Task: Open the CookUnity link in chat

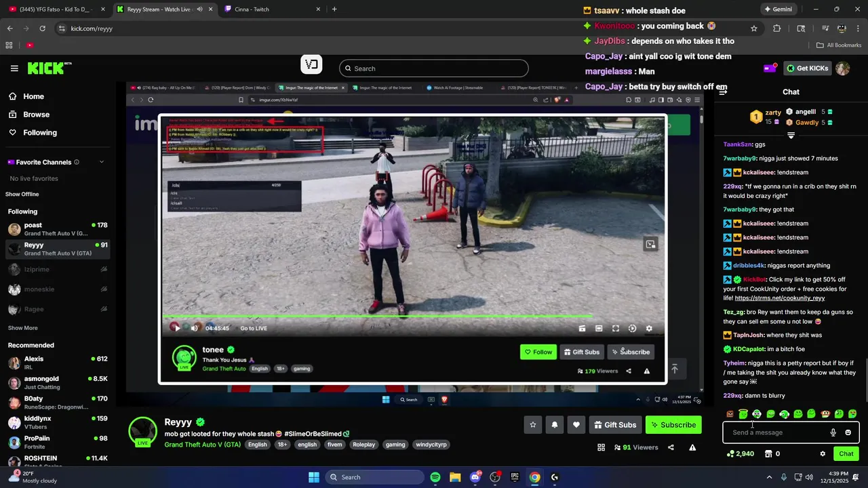Action: (x=780, y=298)
